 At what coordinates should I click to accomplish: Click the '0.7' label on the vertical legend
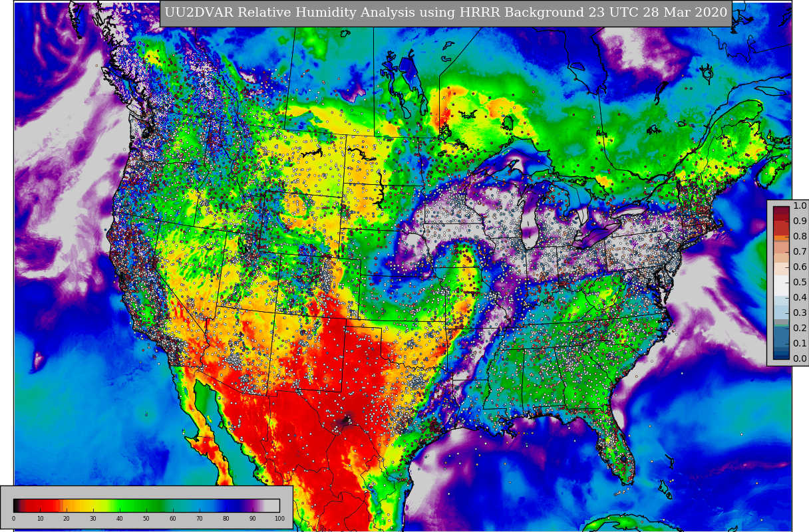800,252
